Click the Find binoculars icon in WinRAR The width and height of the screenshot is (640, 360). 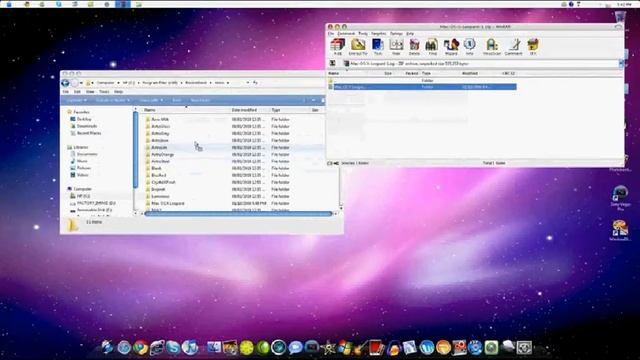click(432, 47)
